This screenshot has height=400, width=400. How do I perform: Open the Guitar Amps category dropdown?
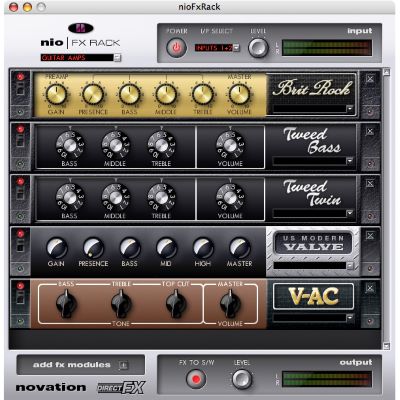(x=81, y=58)
